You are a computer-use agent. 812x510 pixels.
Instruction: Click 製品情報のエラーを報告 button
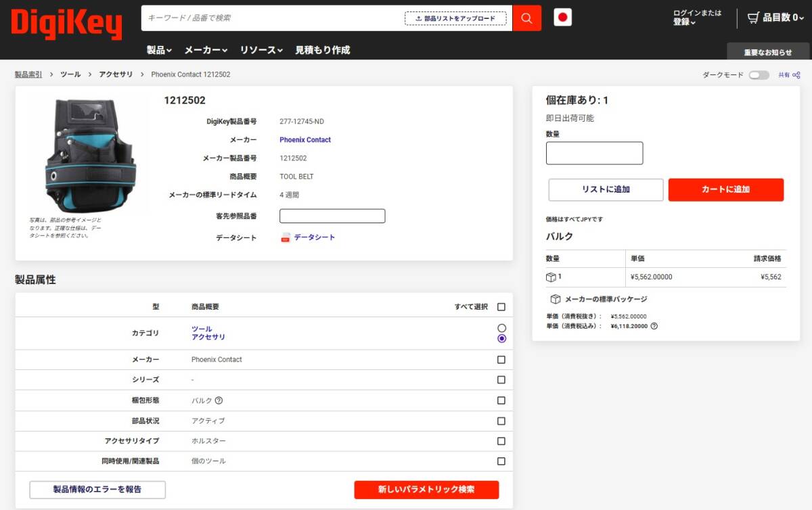point(97,490)
